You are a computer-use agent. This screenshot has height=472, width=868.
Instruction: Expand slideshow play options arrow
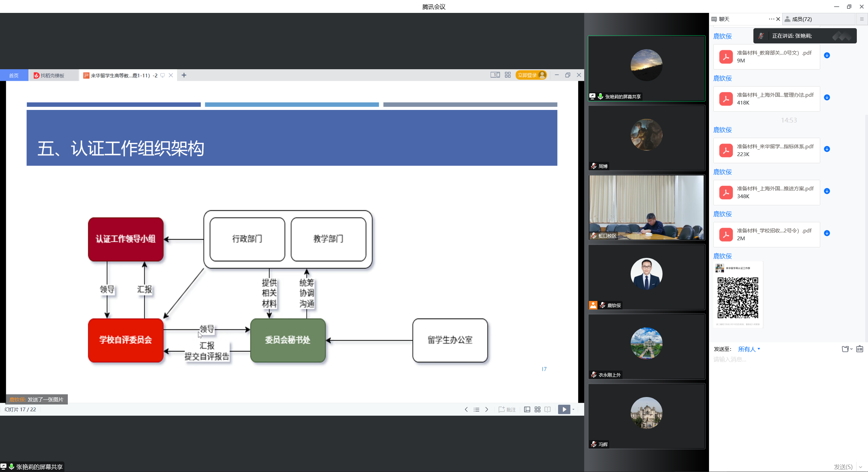point(573,410)
